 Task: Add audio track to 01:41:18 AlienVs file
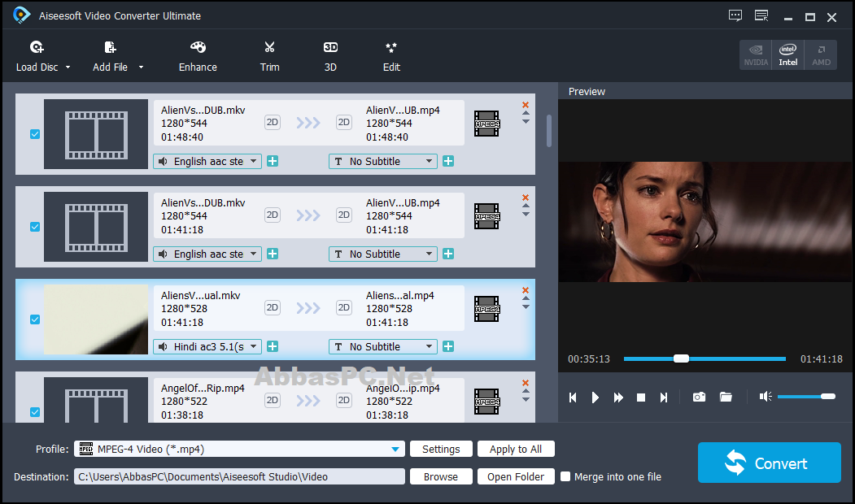point(273,254)
